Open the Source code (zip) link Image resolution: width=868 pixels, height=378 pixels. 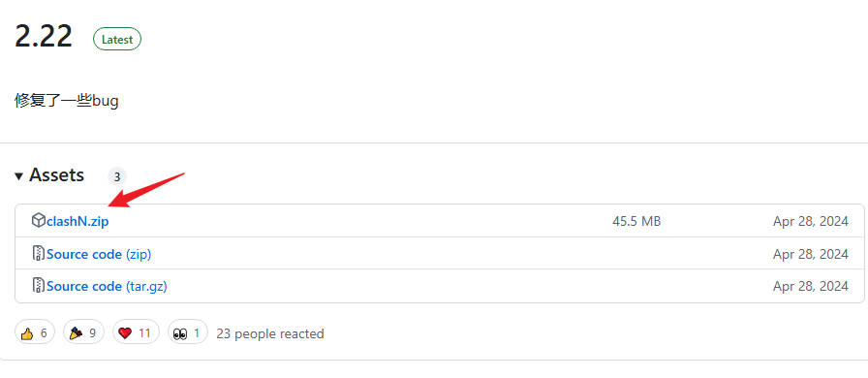[99, 254]
